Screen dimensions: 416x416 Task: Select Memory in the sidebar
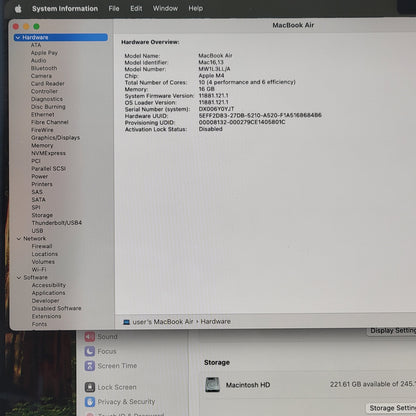(x=42, y=145)
